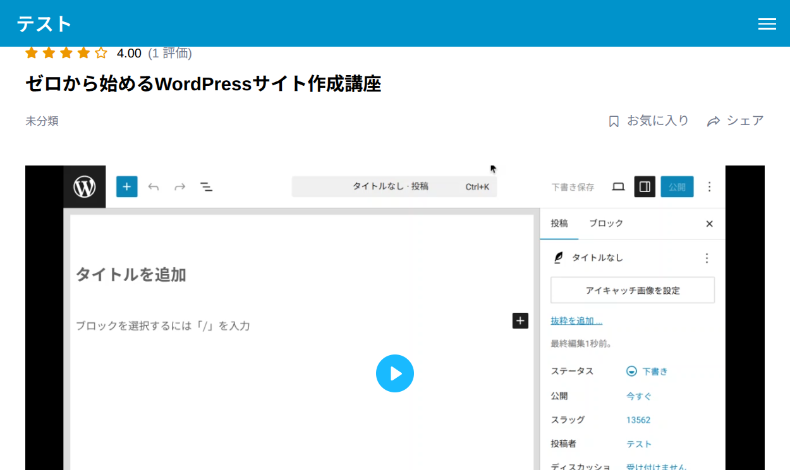
Task: Click the タイトルなし・投稿 command bar
Action: pyautogui.click(x=394, y=186)
